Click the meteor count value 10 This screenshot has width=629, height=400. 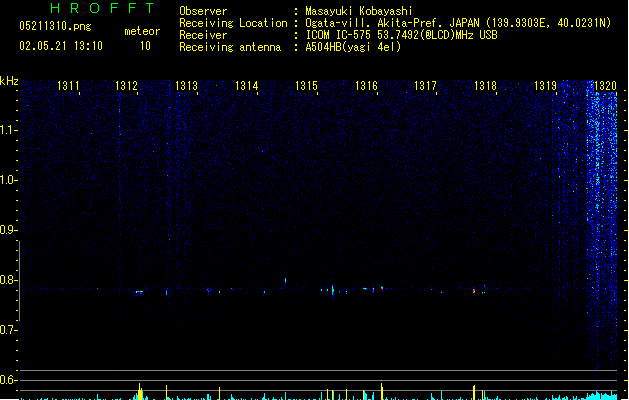[145, 46]
